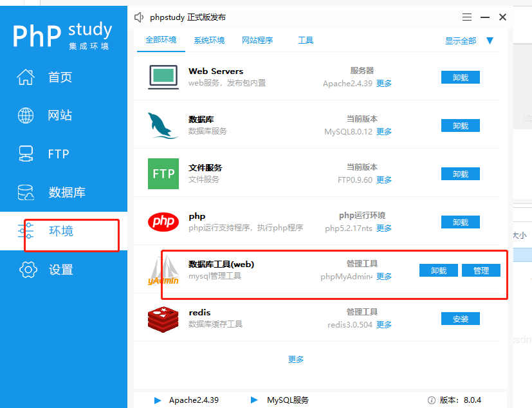This screenshot has height=408, width=532.
Task: Click the 环境 sliders icon in sidebar
Action: [x=26, y=231]
